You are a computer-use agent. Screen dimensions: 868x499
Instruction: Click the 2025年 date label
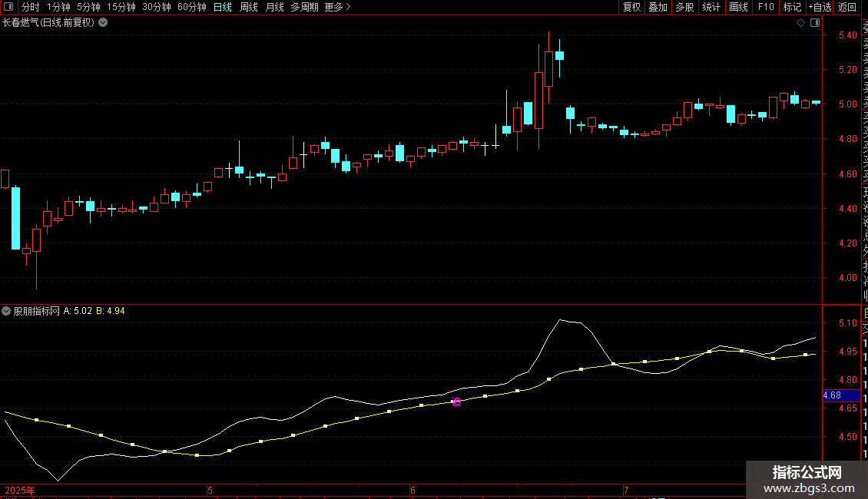[x=20, y=490]
